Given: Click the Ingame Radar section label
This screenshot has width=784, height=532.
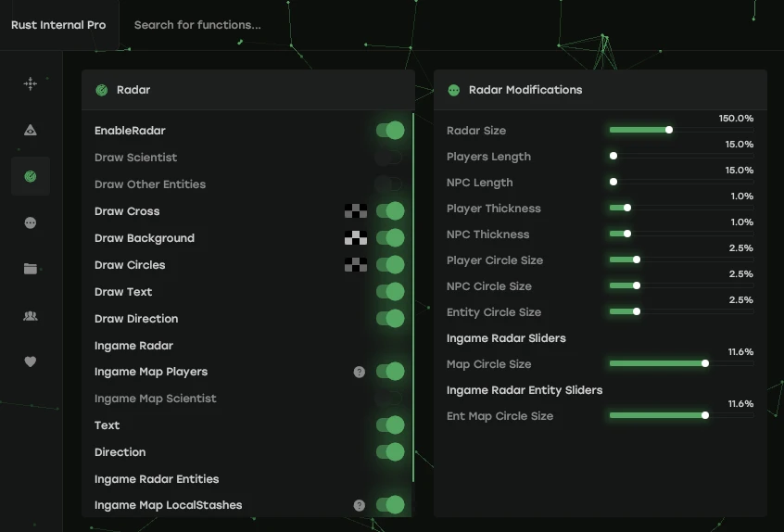Looking at the screenshot, I should click(x=133, y=346).
